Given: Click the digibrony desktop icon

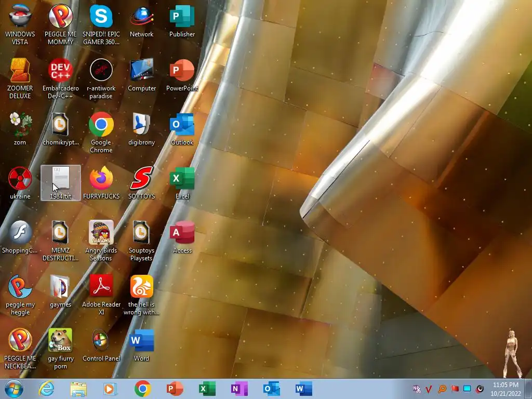Looking at the screenshot, I should [141, 129].
